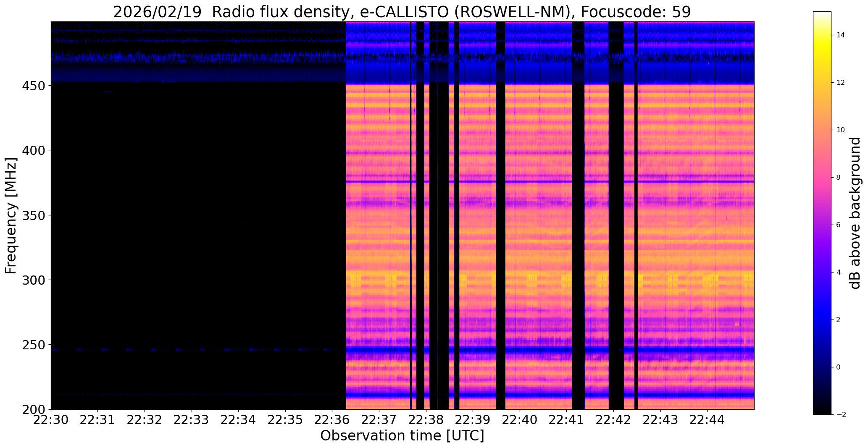Click the 450 MHz frequency tick label
This screenshot has height=448, width=868.
pyautogui.click(x=34, y=86)
